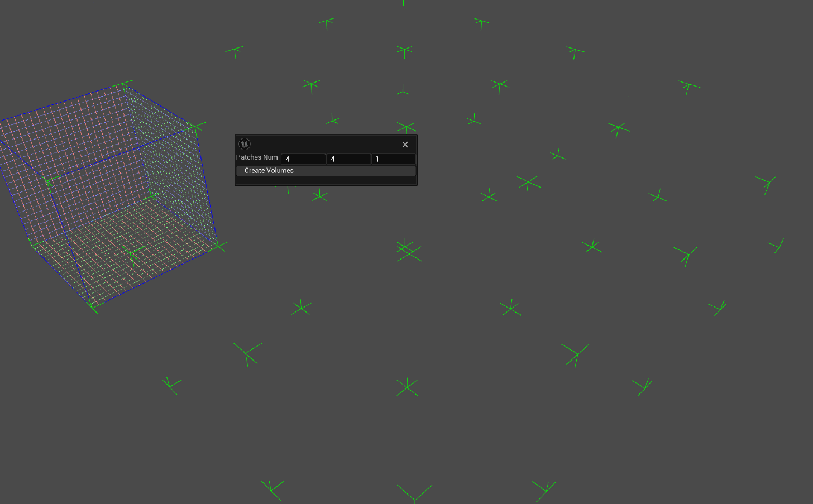Image resolution: width=813 pixels, height=504 pixels.
Task: Click the Patches Num field showing 1
Action: click(x=393, y=159)
